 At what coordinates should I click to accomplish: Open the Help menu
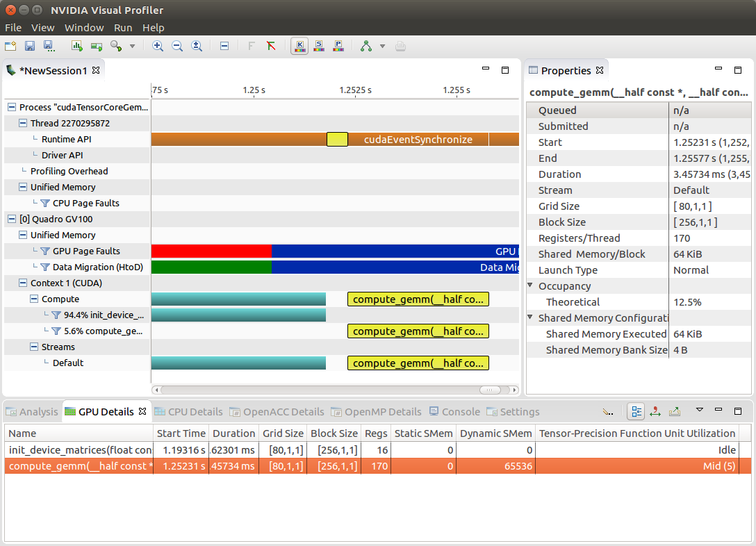(x=154, y=28)
